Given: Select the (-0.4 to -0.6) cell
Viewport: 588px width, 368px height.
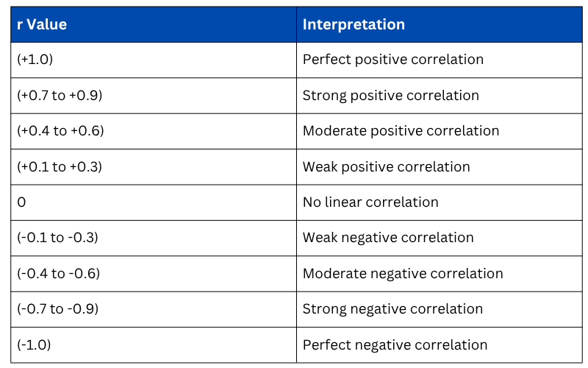Looking at the screenshot, I should pos(59,274).
